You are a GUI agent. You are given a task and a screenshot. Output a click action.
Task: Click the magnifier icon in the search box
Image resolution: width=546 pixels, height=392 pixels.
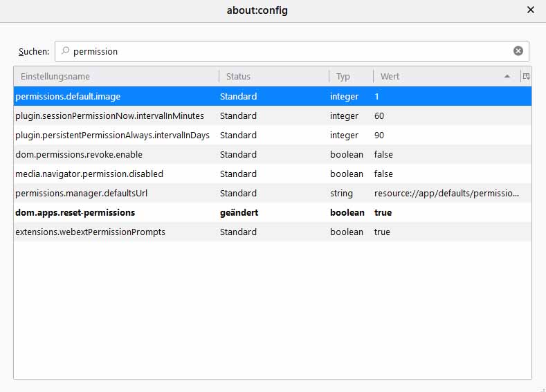[65, 50]
